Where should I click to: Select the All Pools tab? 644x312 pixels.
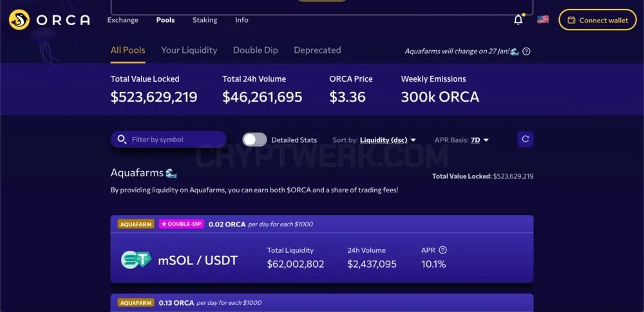tap(128, 50)
